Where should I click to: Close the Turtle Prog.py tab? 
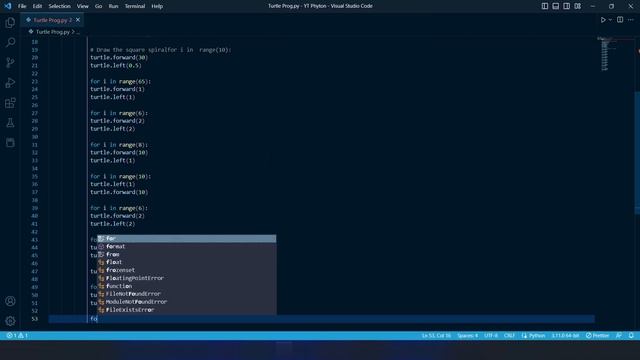click(78, 20)
